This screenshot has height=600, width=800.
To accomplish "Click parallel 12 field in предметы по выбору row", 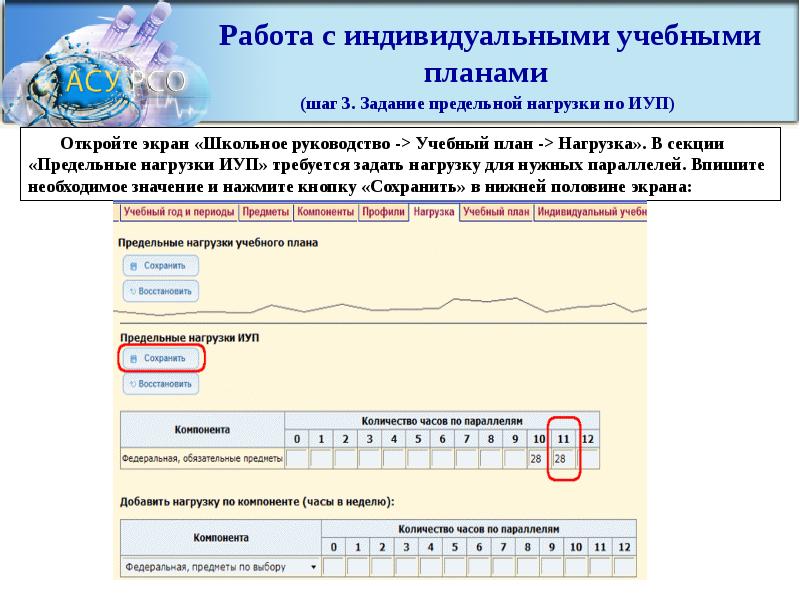I will 624,567.
